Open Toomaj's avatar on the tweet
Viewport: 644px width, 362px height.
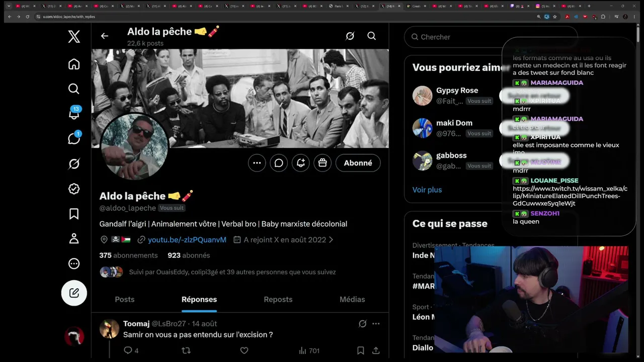coord(109,329)
